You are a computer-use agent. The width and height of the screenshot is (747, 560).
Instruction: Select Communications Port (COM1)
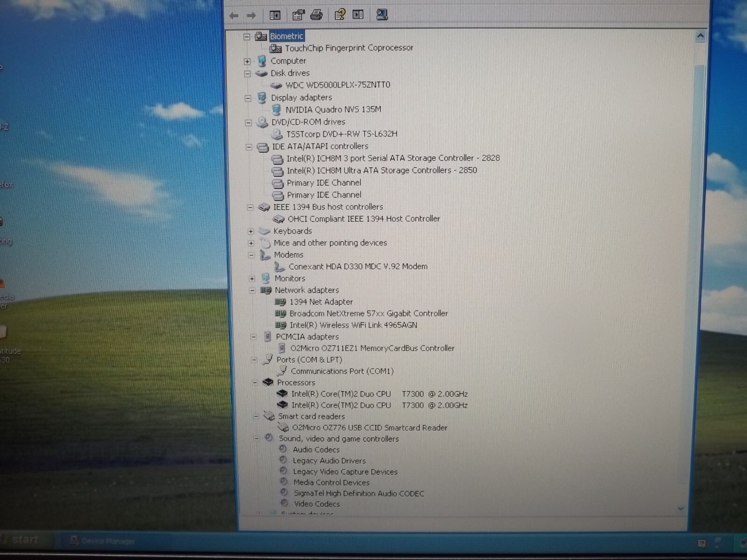(342, 371)
